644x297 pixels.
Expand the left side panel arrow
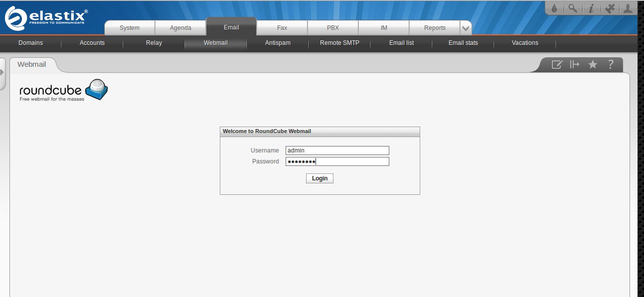click(x=2, y=73)
